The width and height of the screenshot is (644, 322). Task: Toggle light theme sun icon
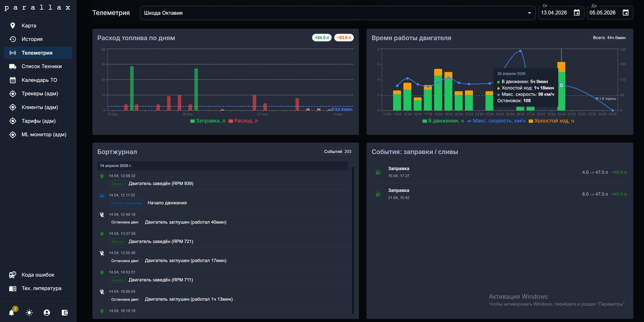coord(29,312)
